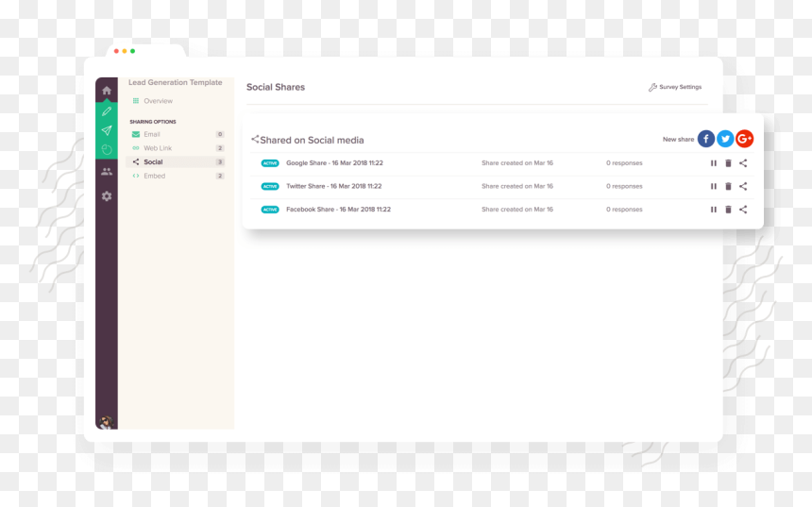Click the Social count badge

click(220, 162)
